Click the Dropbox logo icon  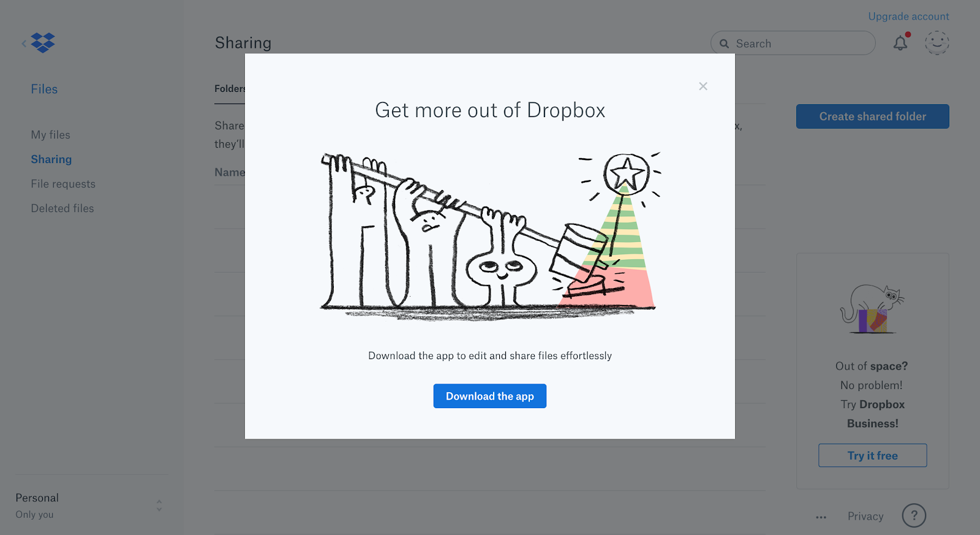pos(43,43)
